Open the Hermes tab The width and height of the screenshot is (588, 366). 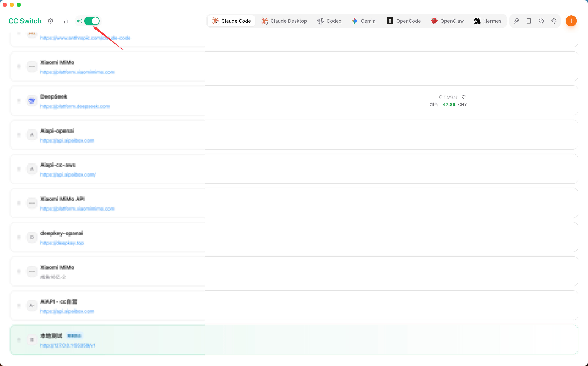pyautogui.click(x=488, y=21)
